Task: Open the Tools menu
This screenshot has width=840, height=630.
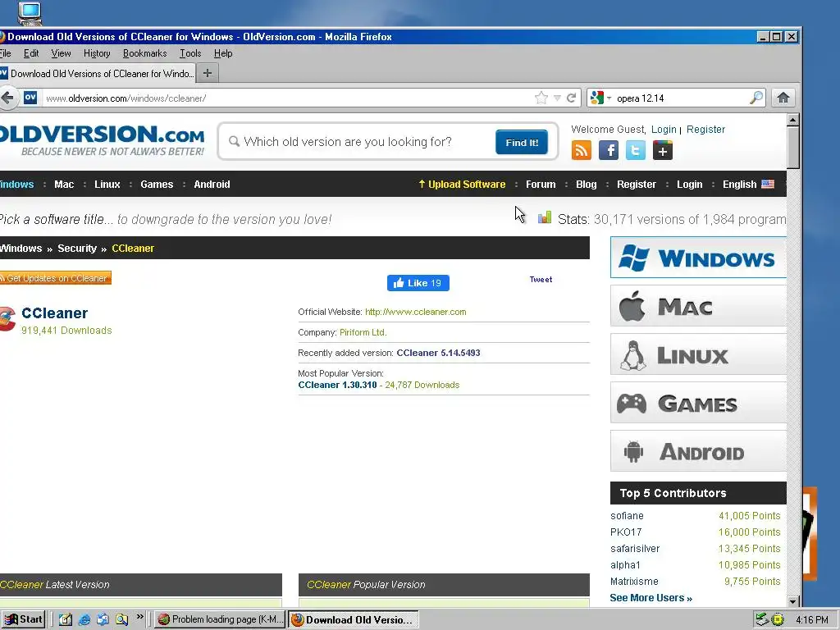Action: coord(190,53)
